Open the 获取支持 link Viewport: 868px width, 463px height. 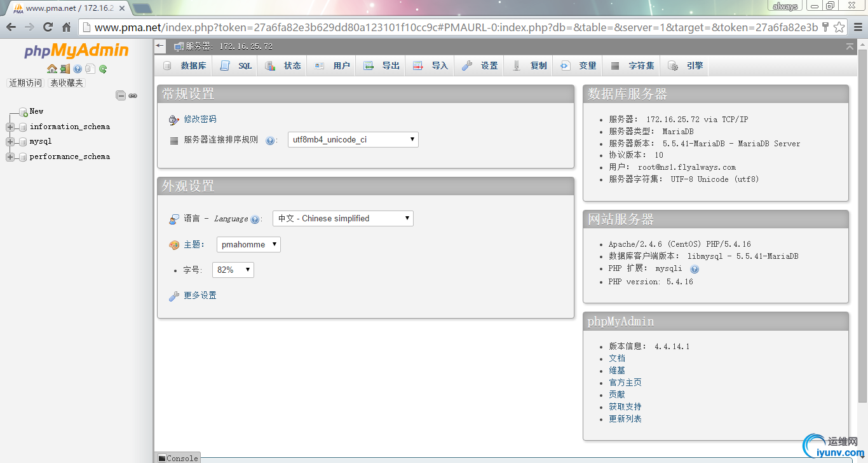point(625,406)
